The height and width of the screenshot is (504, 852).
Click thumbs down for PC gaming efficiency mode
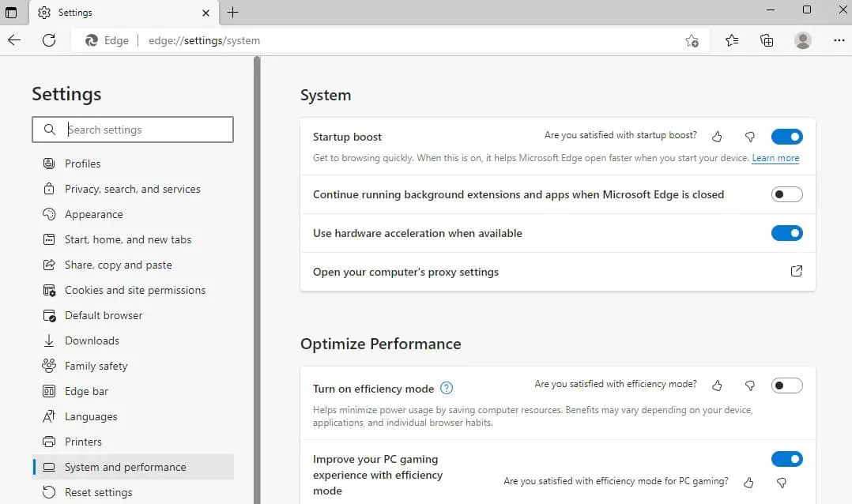click(x=781, y=483)
